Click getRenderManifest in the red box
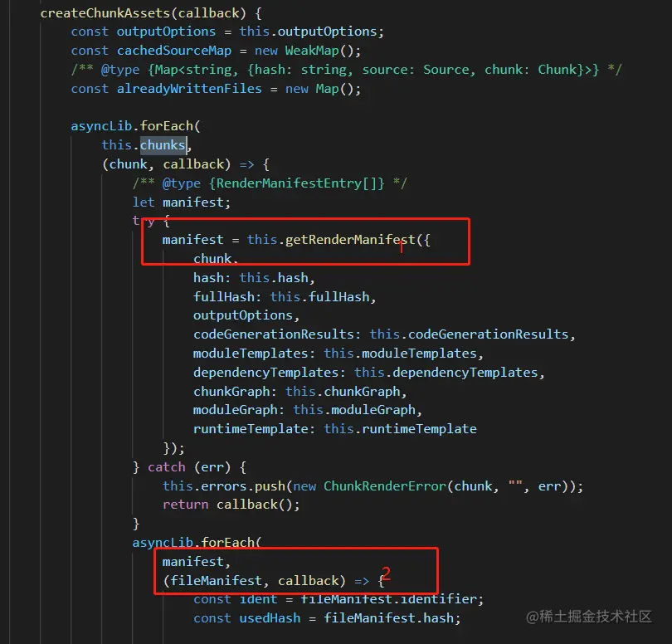The width and height of the screenshot is (672, 644). (x=350, y=240)
